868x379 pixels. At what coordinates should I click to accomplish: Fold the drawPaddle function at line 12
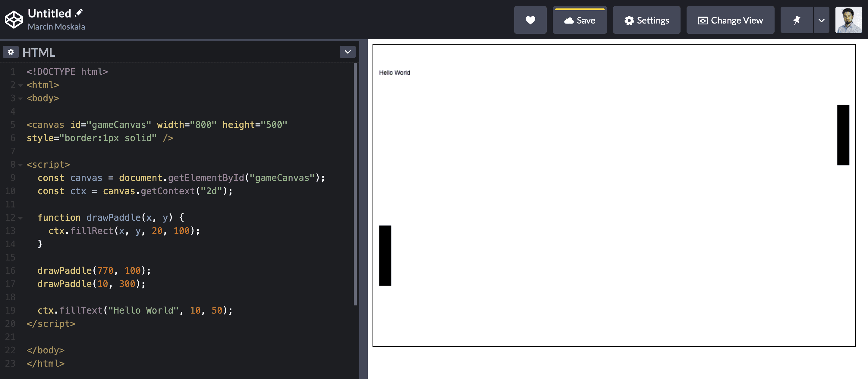(20, 218)
